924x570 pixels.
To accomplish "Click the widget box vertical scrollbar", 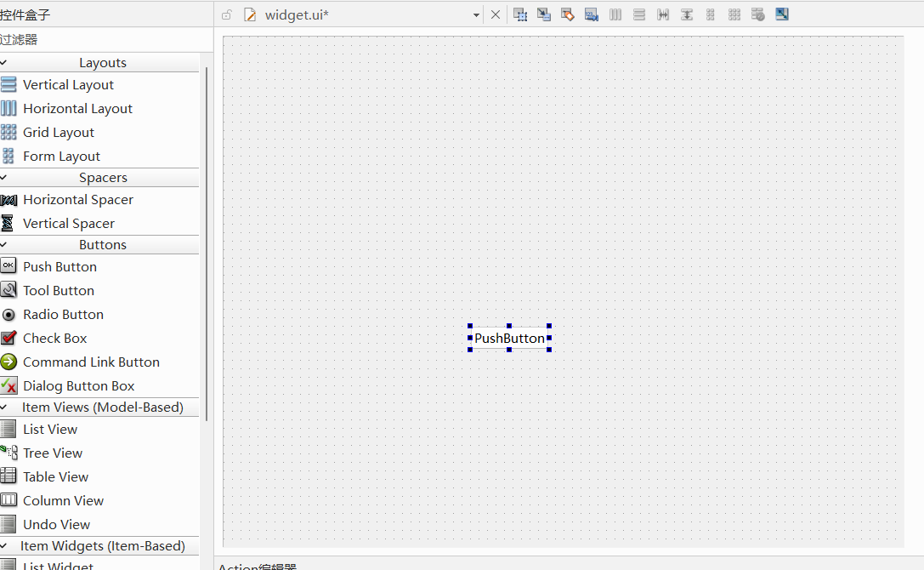I will [207, 243].
